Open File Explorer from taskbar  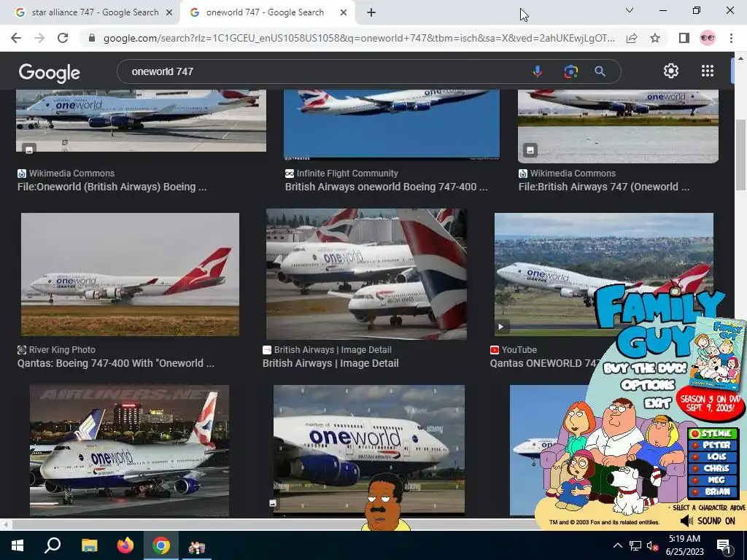pos(89,545)
